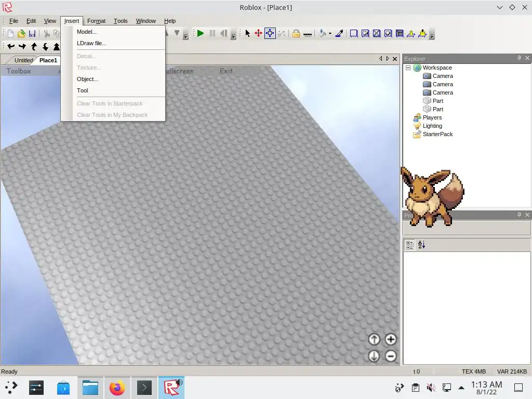
Task: Click the Exit button in viewport
Action: pos(226,71)
